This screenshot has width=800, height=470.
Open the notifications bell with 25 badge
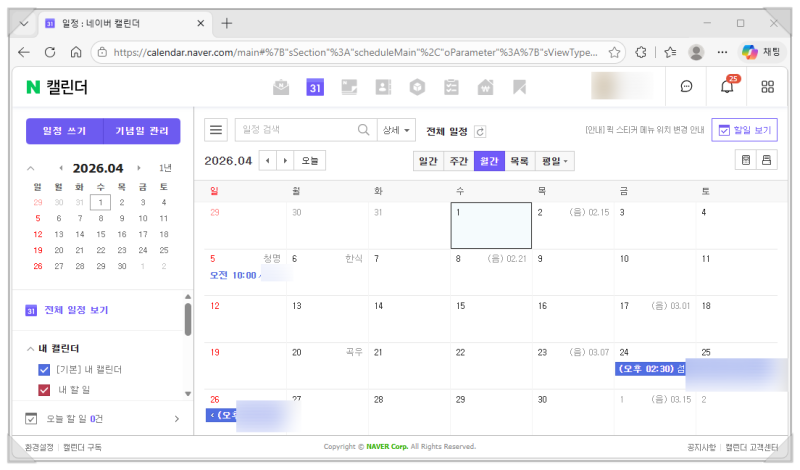tap(728, 86)
